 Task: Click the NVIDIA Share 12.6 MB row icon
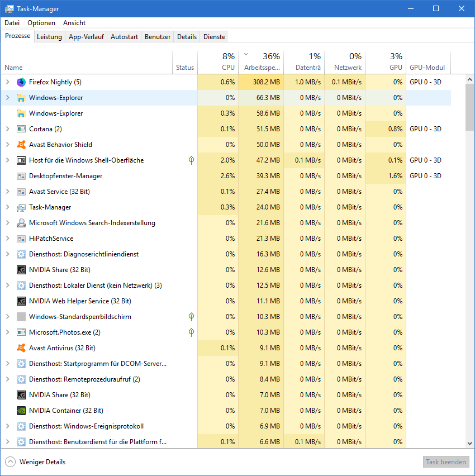coord(21,270)
